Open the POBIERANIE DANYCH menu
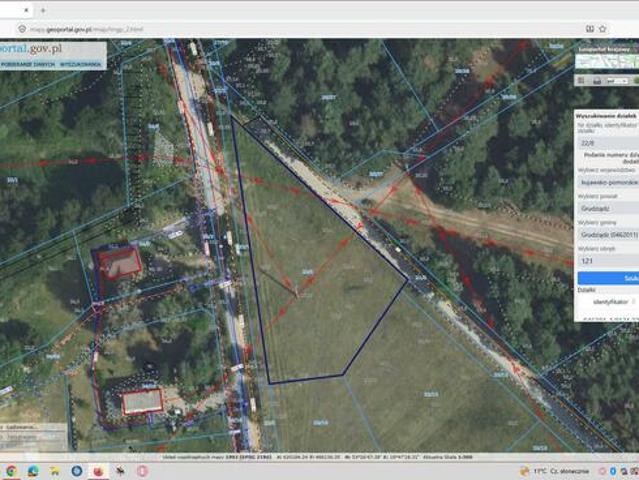 [x=28, y=64]
